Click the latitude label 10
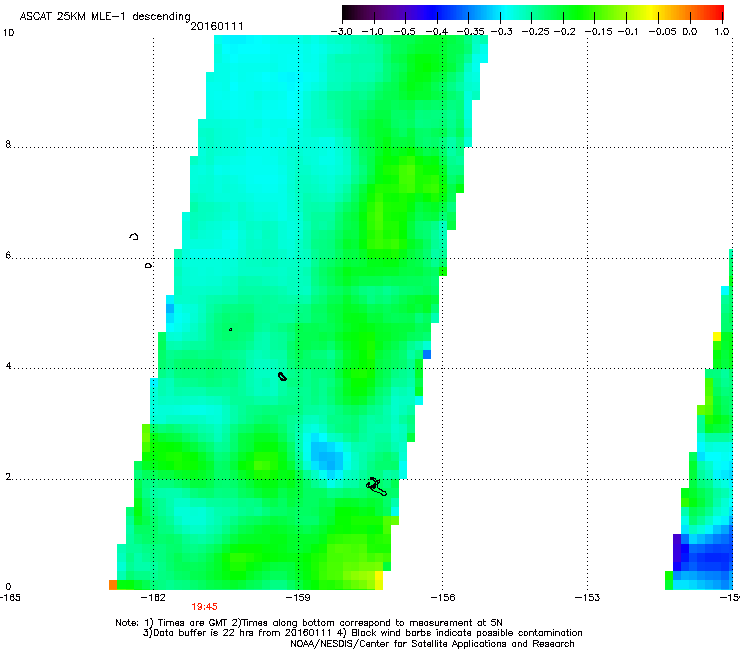 click(x=8, y=33)
